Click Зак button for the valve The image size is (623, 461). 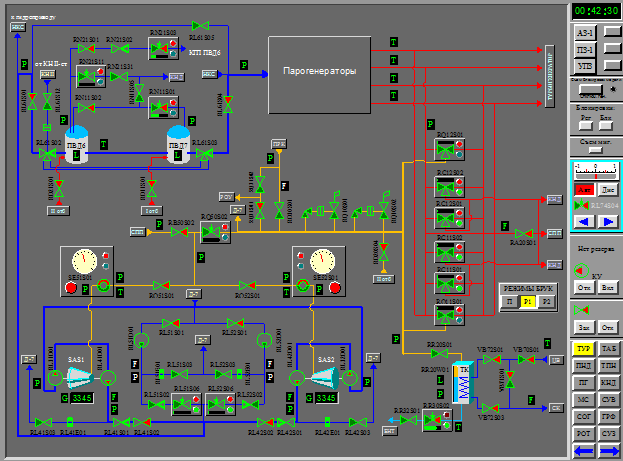point(584,327)
